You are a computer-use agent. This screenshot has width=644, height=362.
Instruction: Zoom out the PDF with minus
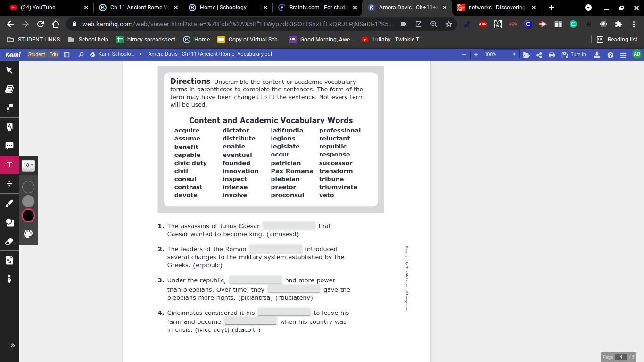point(464,55)
